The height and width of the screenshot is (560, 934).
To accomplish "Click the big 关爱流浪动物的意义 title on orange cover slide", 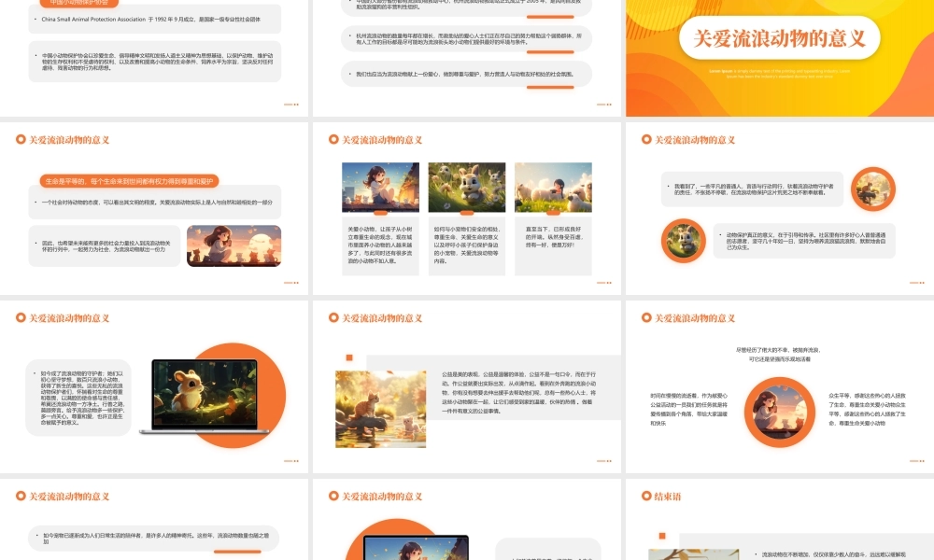I will coord(779,38).
